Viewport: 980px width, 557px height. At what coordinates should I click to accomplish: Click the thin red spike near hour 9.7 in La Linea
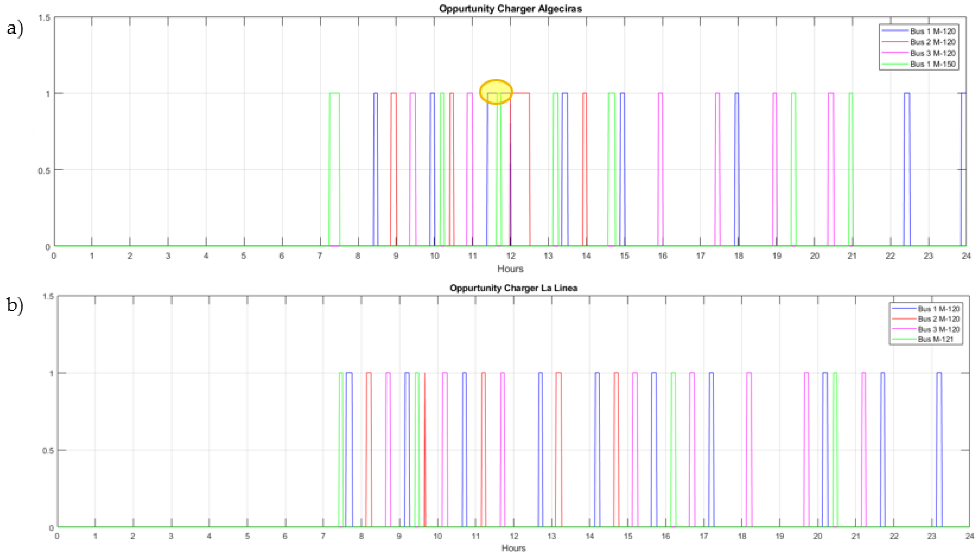(x=424, y=450)
